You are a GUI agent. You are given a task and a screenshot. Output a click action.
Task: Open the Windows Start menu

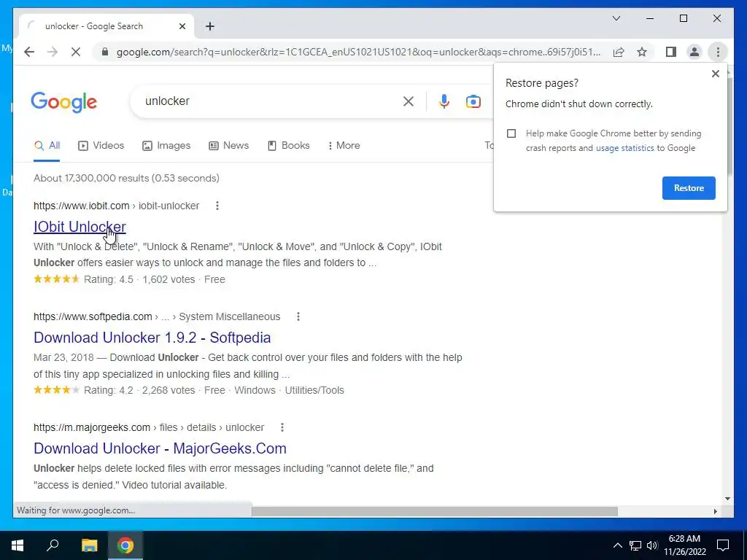pyautogui.click(x=18, y=545)
